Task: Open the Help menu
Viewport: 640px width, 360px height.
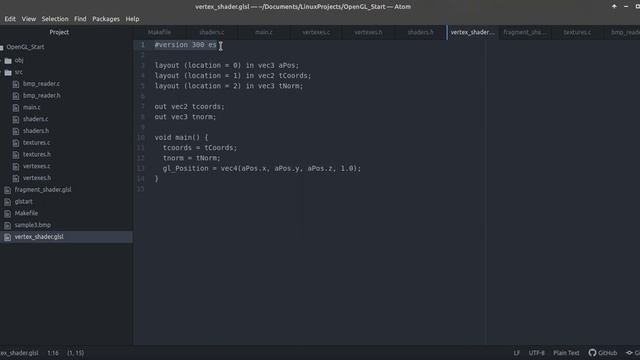Action: (x=132, y=19)
